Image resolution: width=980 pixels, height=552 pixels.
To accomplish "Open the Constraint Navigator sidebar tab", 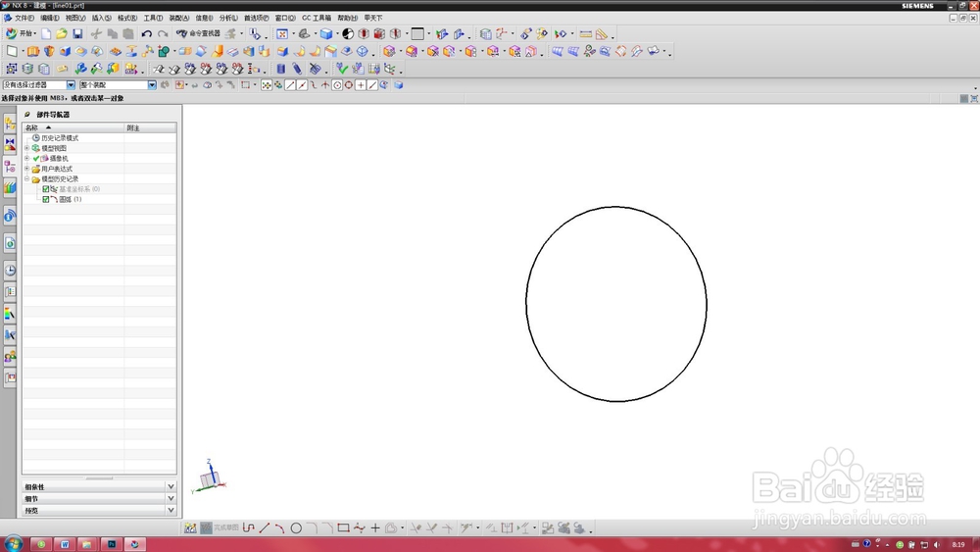I will pos(10,145).
